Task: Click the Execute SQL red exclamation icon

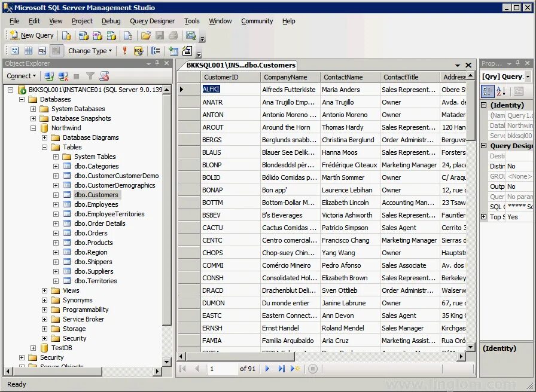Action: point(124,51)
